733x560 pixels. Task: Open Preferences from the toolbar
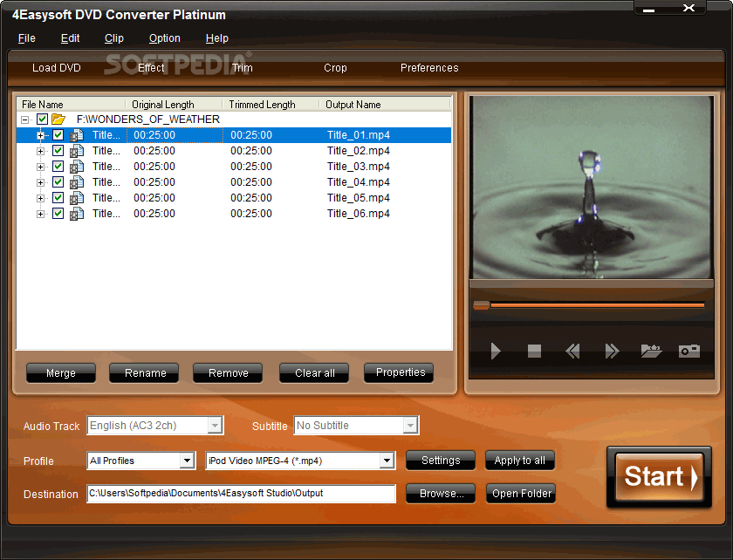429,68
